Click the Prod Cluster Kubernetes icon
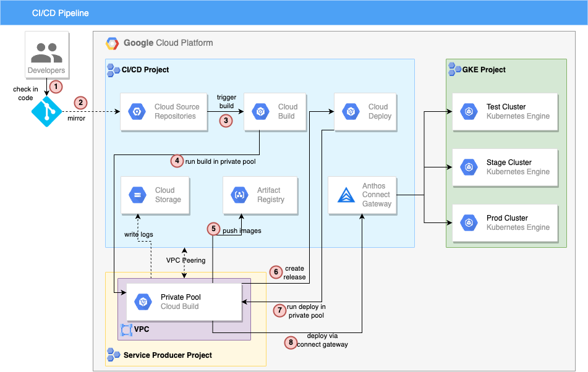This screenshot has width=588, height=372. coord(469,223)
